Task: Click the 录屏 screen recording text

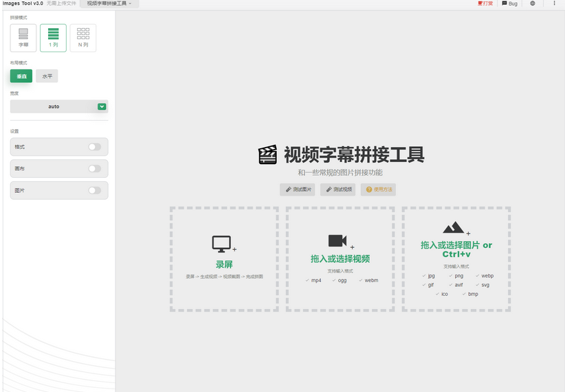Action: pos(224,264)
